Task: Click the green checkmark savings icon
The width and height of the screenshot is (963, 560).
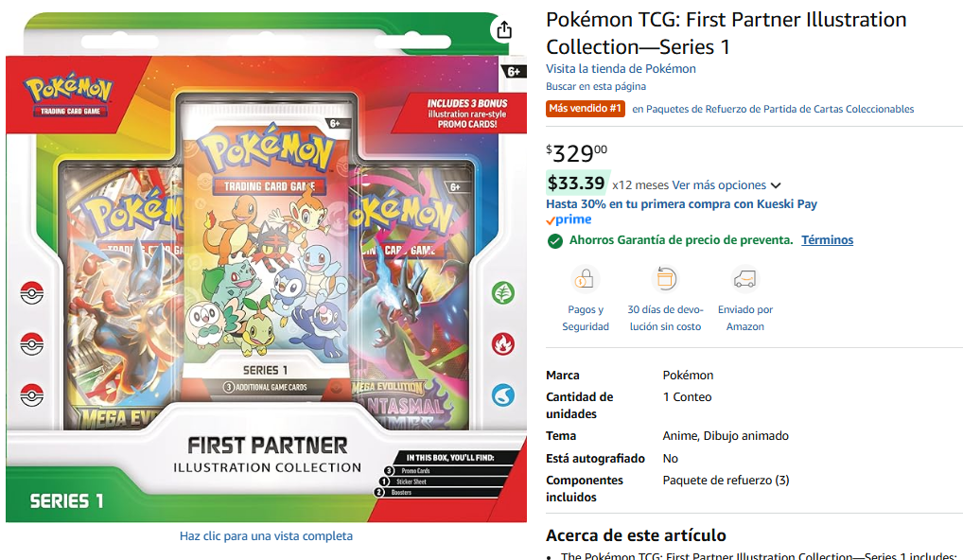Action: coord(554,240)
